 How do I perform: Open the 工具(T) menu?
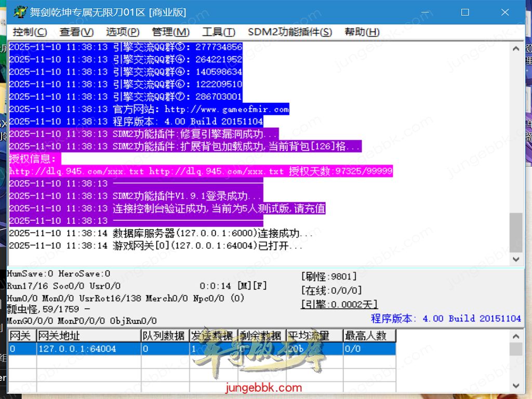pyautogui.click(x=218, y=32)
